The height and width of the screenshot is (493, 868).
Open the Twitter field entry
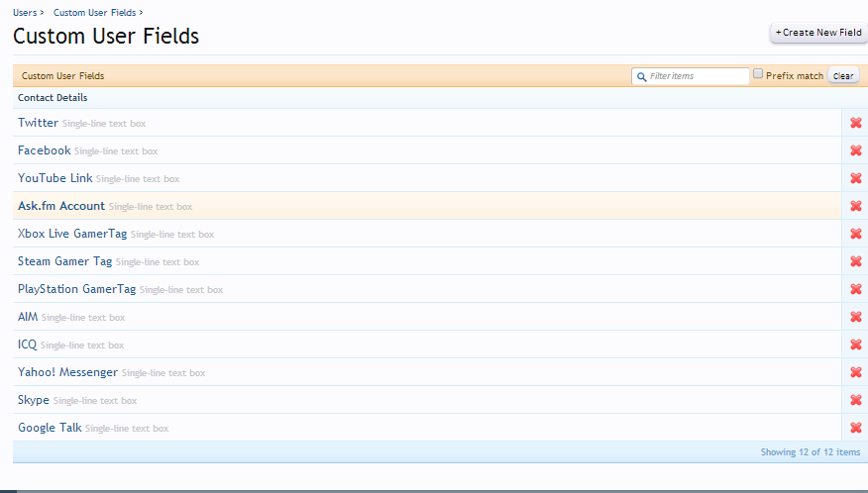click(x=38, y=123)
